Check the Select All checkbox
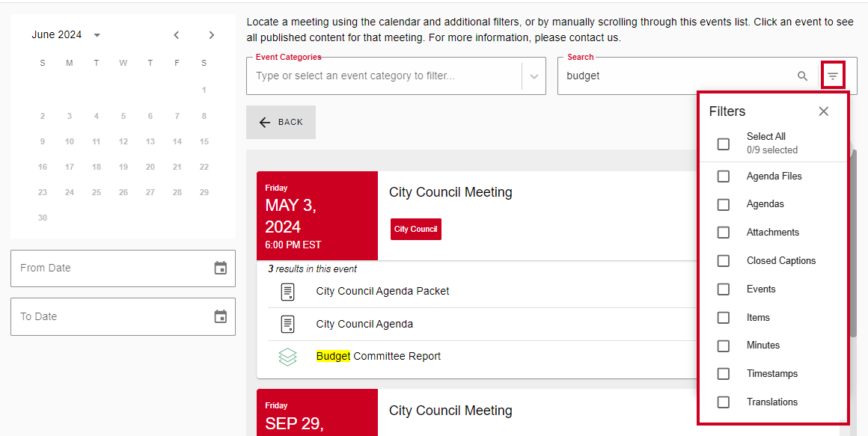This screenshot has width=868, height=436. pos(723,144)
